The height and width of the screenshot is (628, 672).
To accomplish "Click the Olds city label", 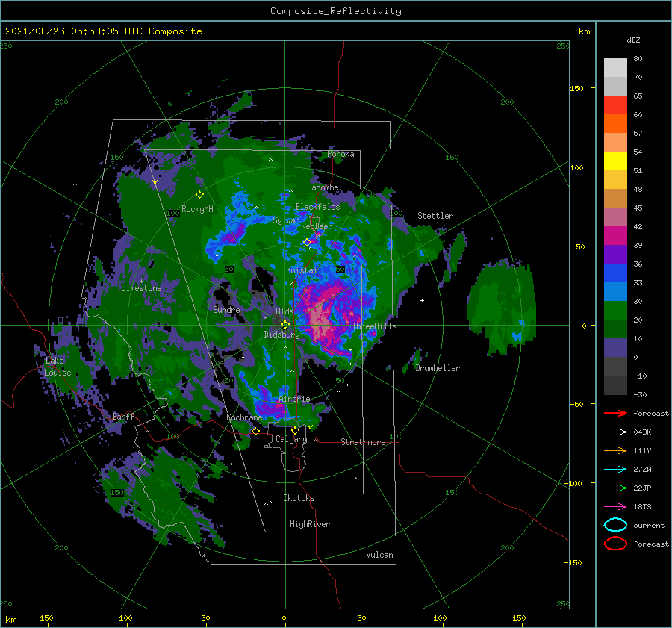I will 284,311.
